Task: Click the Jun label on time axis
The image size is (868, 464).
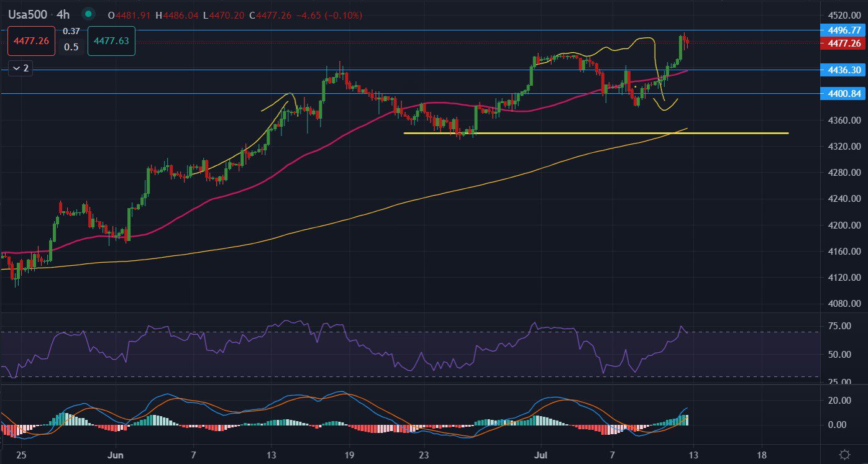Action: point(116,454)
